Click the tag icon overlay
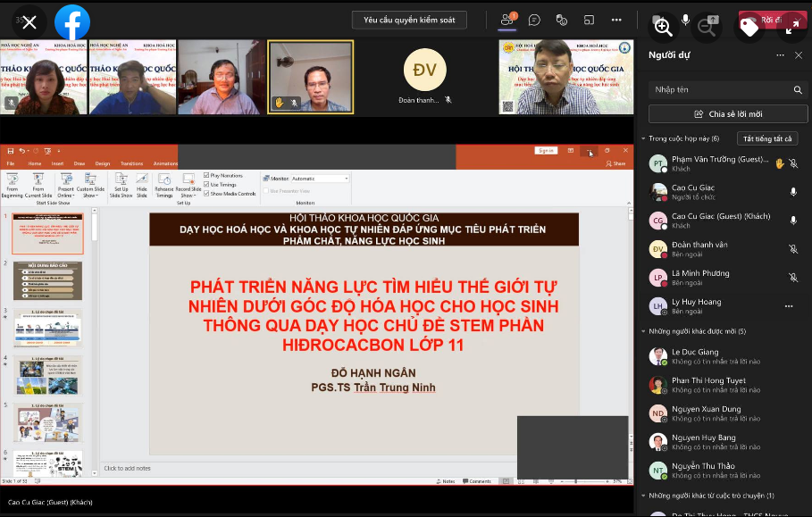Image resolution: width=812 pixels, height=517 pixels. click(749, 26)
